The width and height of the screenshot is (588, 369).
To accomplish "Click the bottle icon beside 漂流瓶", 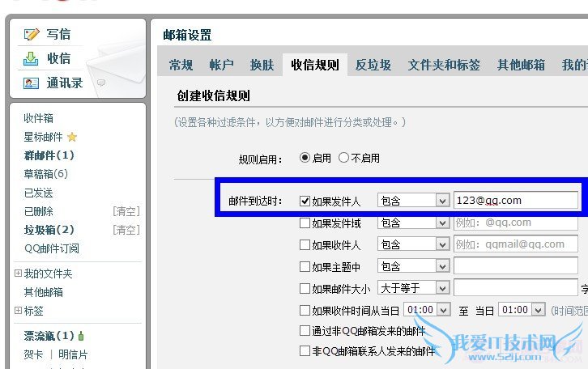I will 81,336.
